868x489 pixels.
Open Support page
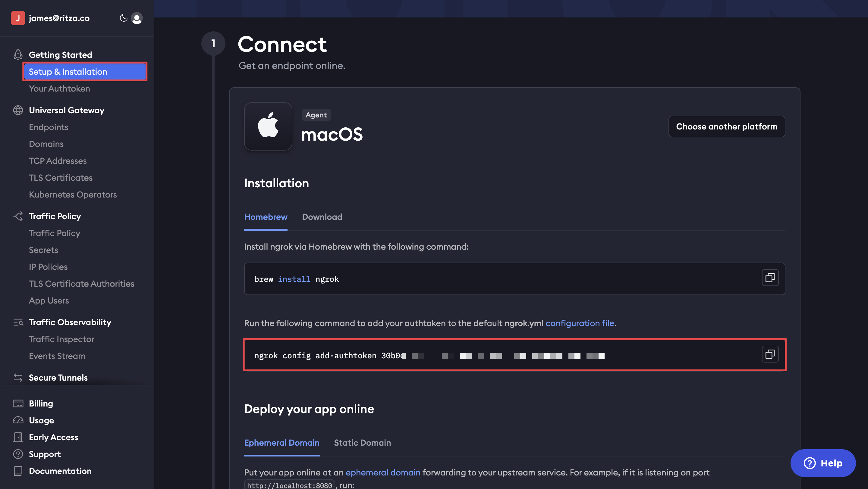tap(45, 454)
